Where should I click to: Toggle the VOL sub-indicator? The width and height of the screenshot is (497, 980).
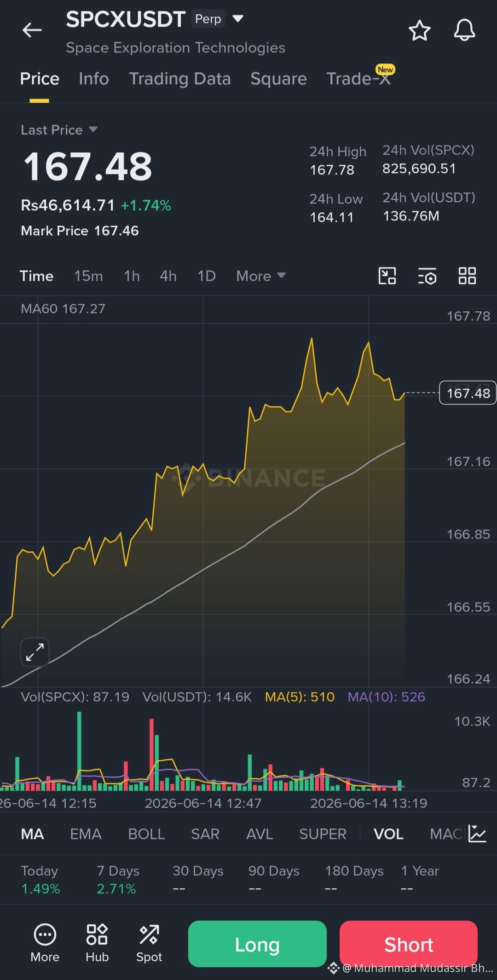388,834
